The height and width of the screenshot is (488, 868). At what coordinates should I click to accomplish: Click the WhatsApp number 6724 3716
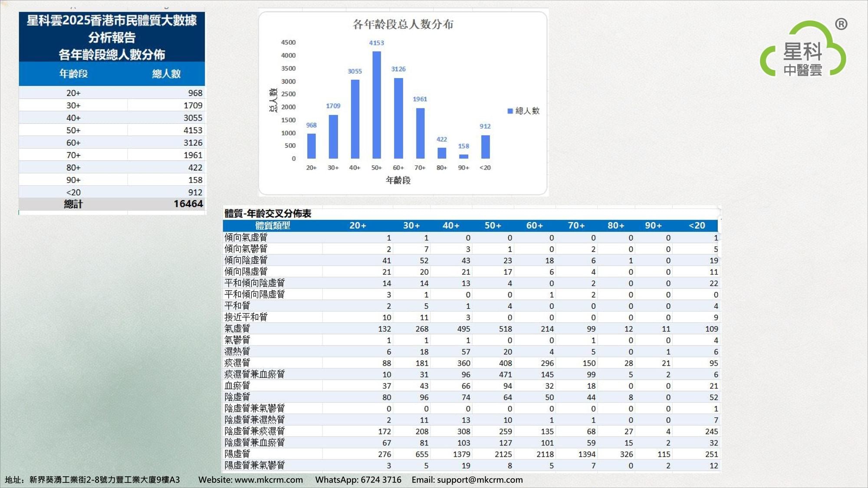pos(381,480)
